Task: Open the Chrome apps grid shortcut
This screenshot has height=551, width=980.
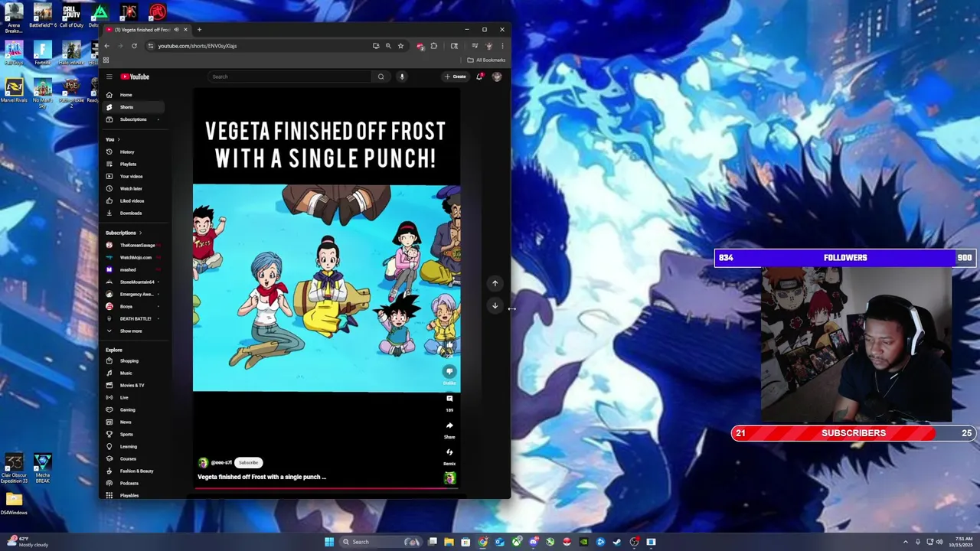Action: [x=106, y=60]
